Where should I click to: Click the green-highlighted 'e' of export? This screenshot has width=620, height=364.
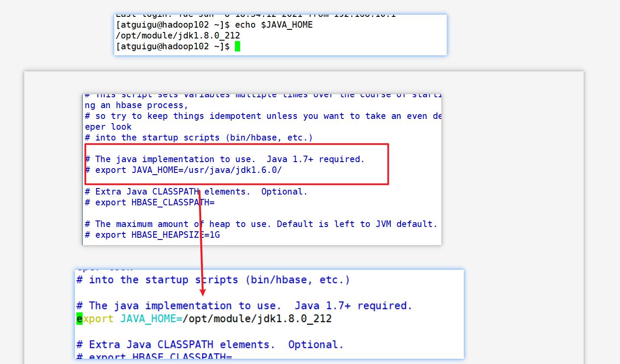tap(80, 319)
